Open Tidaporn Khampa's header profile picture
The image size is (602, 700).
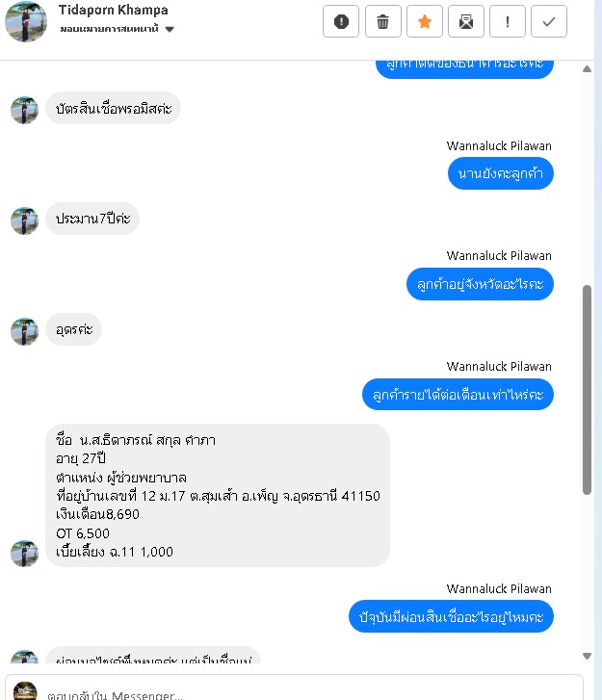pyautogui.click(x=25, y=21)
